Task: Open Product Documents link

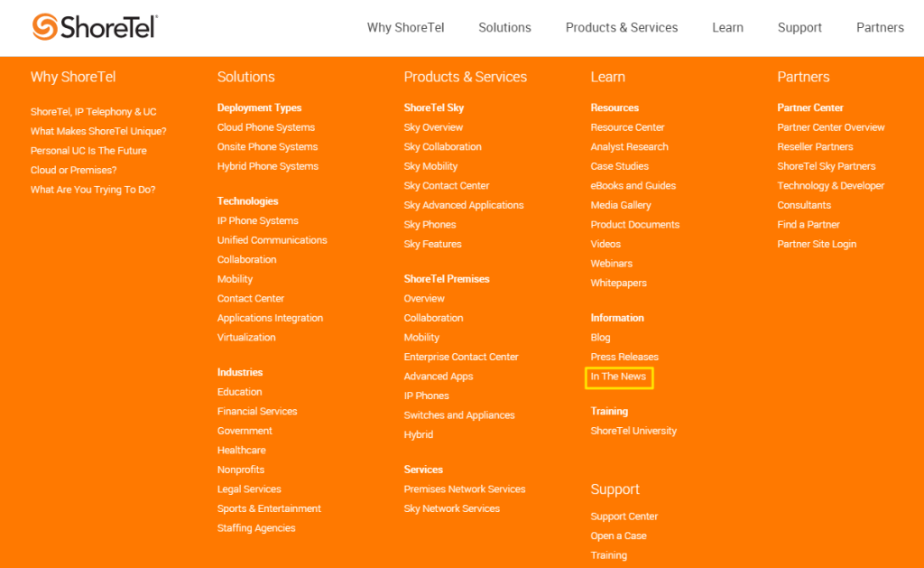Action: click(x=635, y=225)
